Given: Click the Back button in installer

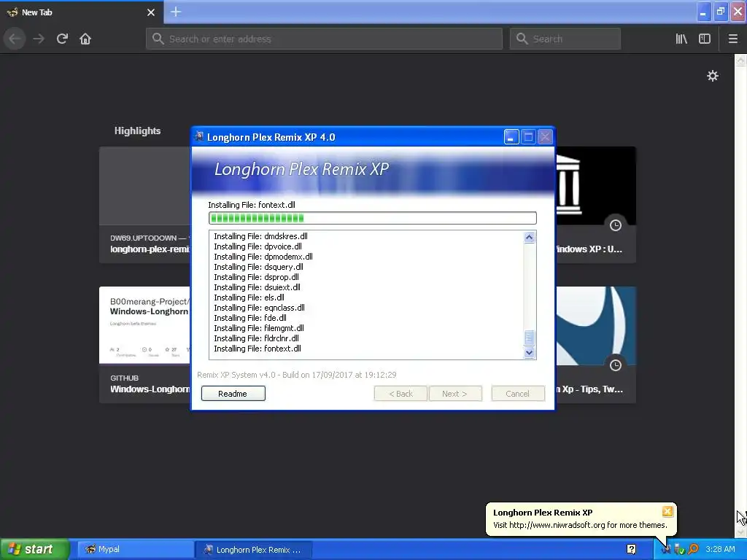Looking at the screenshot, I should pyautogui.click(x=400, y=393).
